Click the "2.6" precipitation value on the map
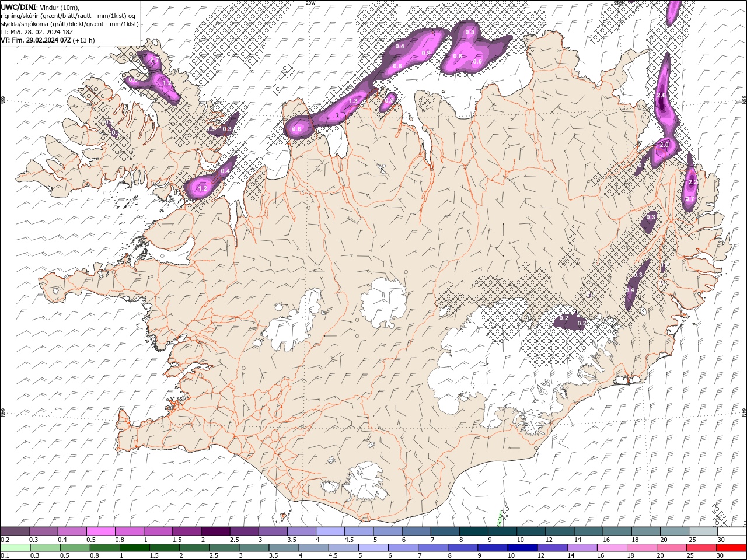 pyautogui.click(x=661, y=95)
